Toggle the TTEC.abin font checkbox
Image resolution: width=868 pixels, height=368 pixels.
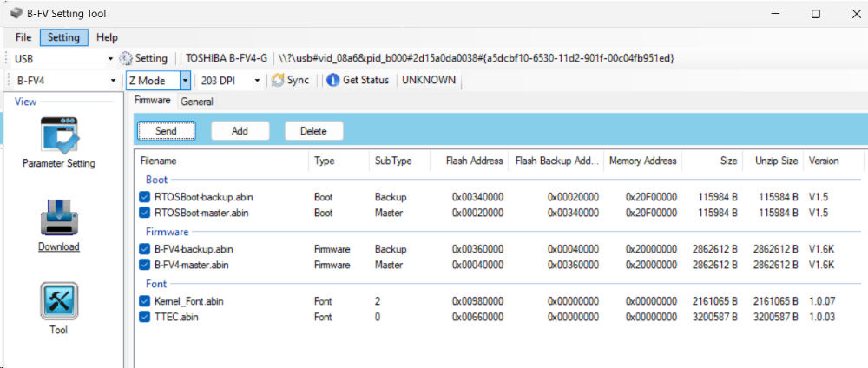(x=145, y=317)
